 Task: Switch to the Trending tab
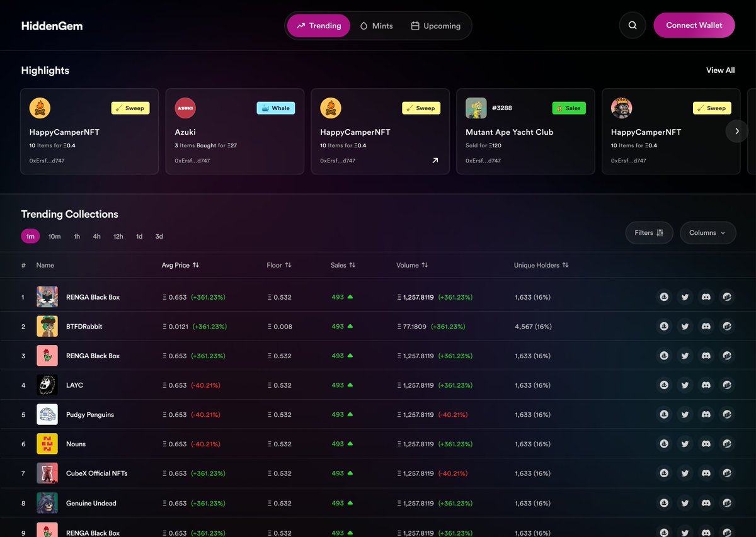(x=318, y=26)
